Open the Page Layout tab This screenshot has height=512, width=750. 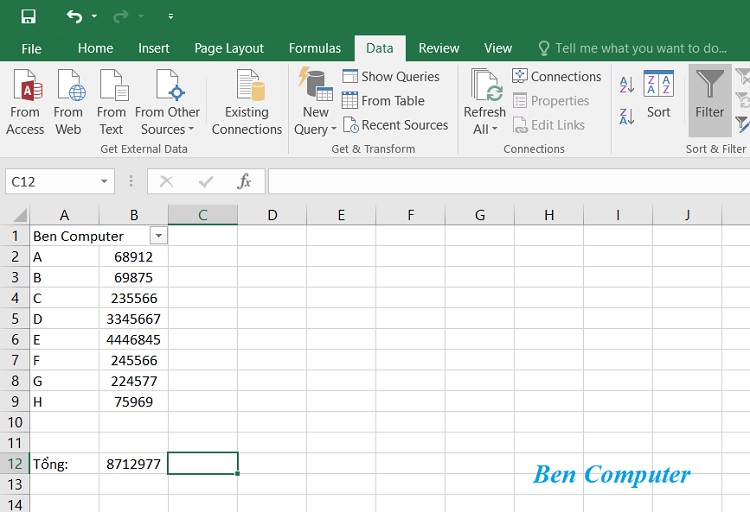point(229,48)
